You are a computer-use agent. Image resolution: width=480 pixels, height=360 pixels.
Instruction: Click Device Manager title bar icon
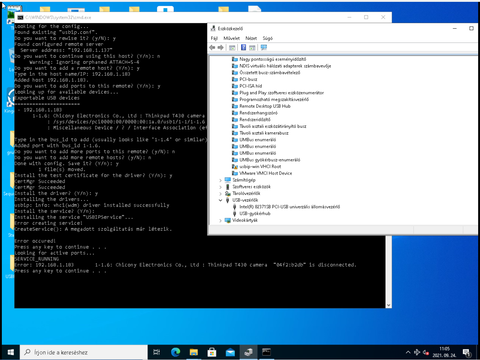pos(213,29)
